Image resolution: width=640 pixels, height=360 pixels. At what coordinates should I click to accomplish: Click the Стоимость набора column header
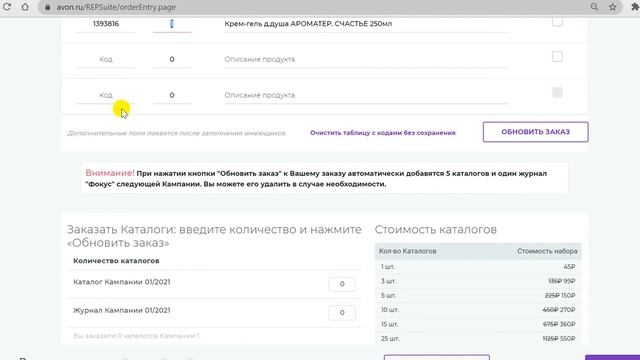(x=547, y=251)
